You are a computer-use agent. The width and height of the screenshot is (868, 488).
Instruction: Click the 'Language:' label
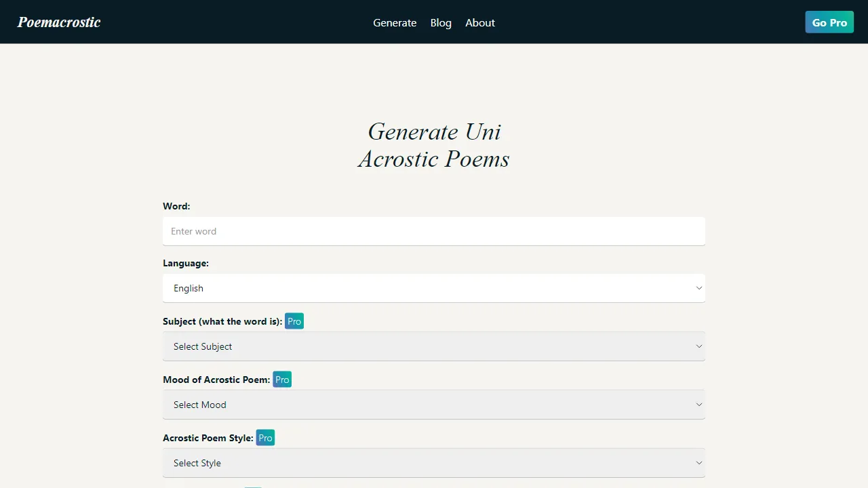tap(186, 263)
